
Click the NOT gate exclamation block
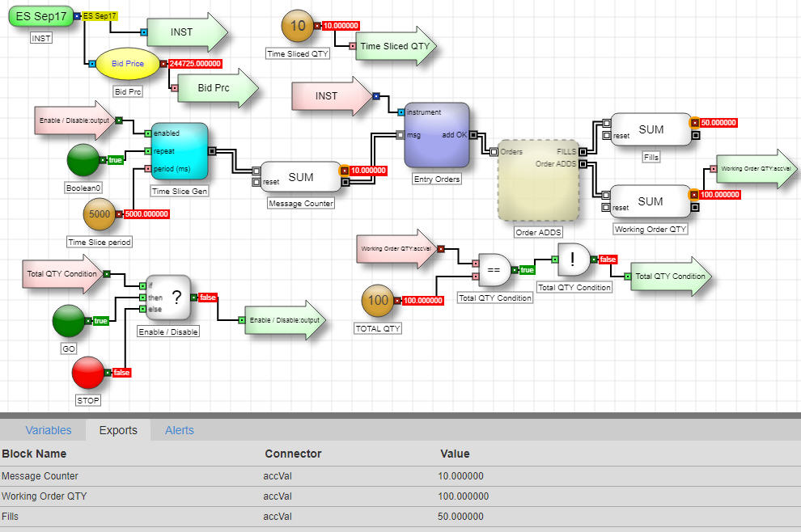point(574,260)
